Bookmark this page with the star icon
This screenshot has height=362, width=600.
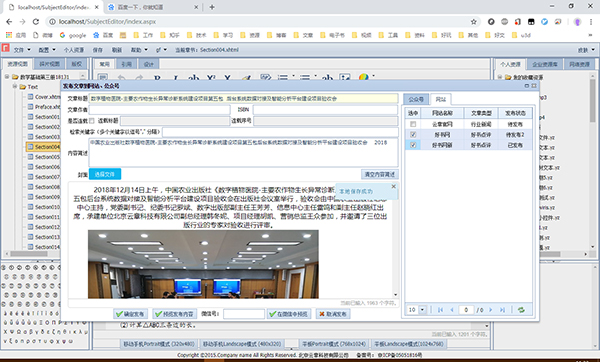pyautogui.click(x=474, y=22)
